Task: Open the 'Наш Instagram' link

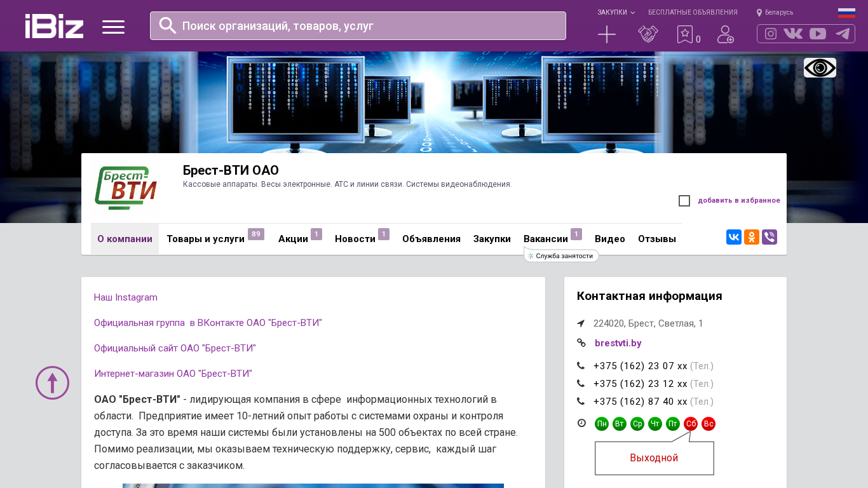Action: click(126, 297)
